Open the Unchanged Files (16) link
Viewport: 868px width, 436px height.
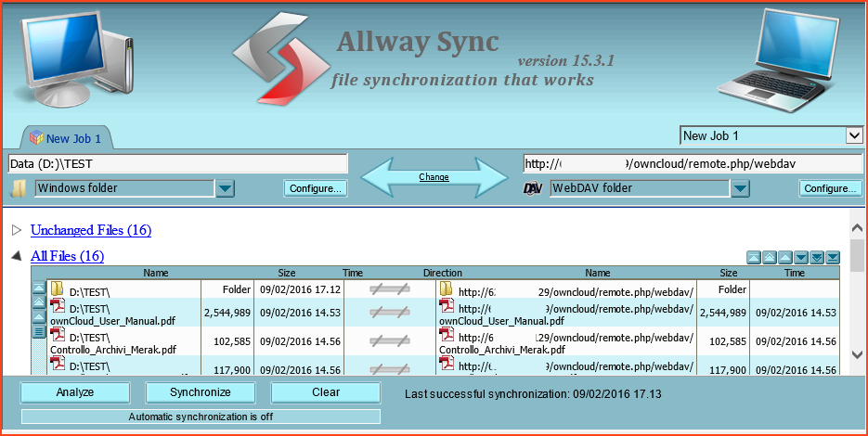(x=91, y=230)
